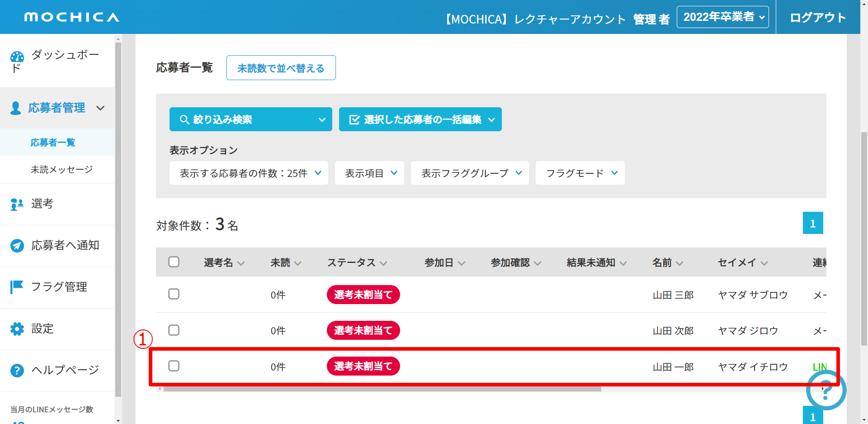The image size is (868, 424).
Task: Open the floating help bubble
Action: pyautogui.click(x=826, y=390)
